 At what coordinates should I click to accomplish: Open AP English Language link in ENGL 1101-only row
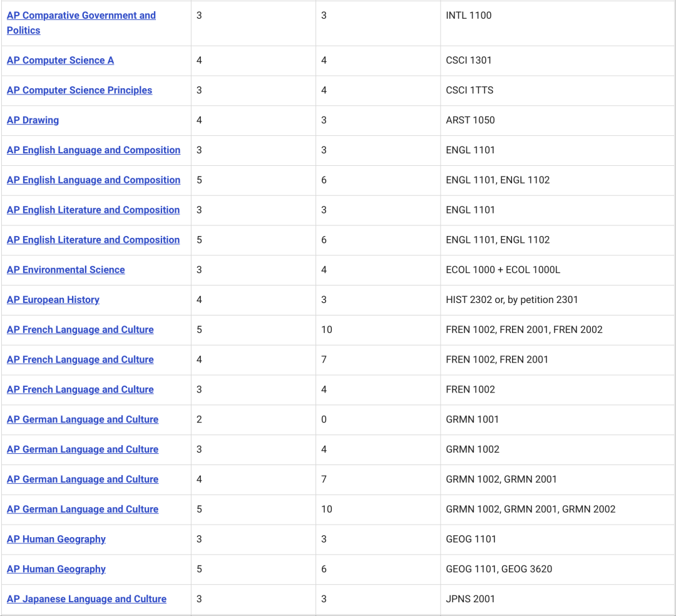[x=93, y=150]
